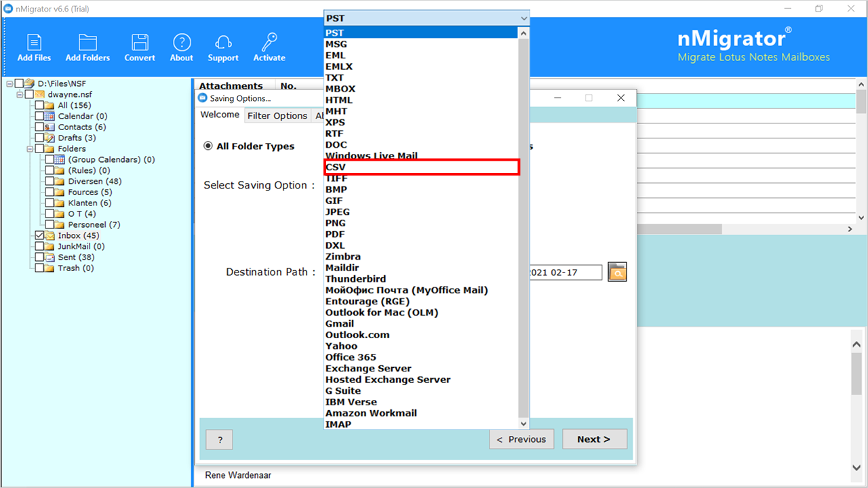Click the PST saving option combo box arrow
Screen dimensions: 868x488
click(523, 18)
